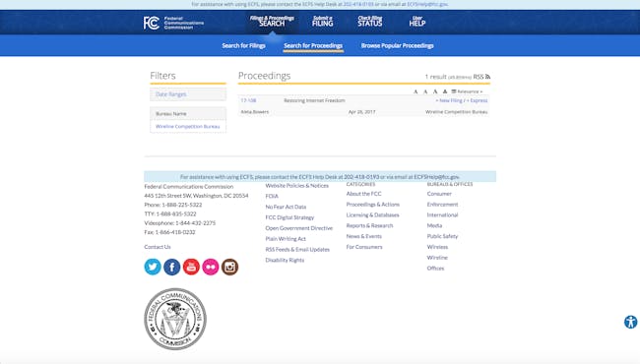Screen dimensions: 640x364
Task: Select the medium text size A icon
Action: pyautogui.click(x=425, y=91)
